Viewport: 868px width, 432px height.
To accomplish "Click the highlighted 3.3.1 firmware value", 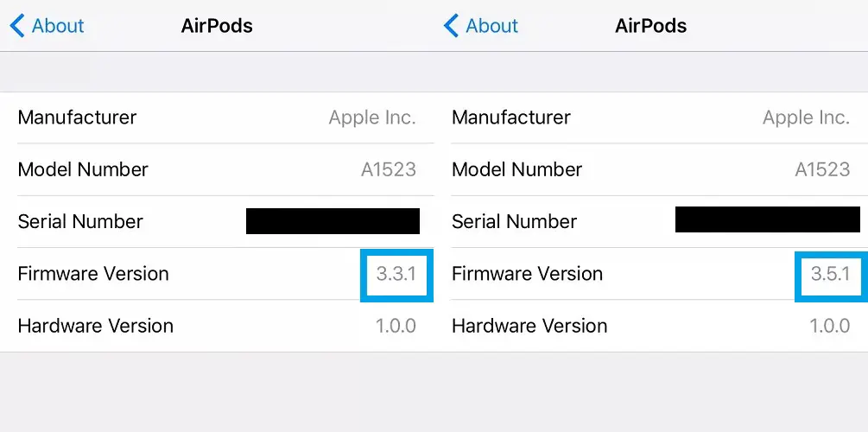I will pyautogui.click(x=396, y=274).
